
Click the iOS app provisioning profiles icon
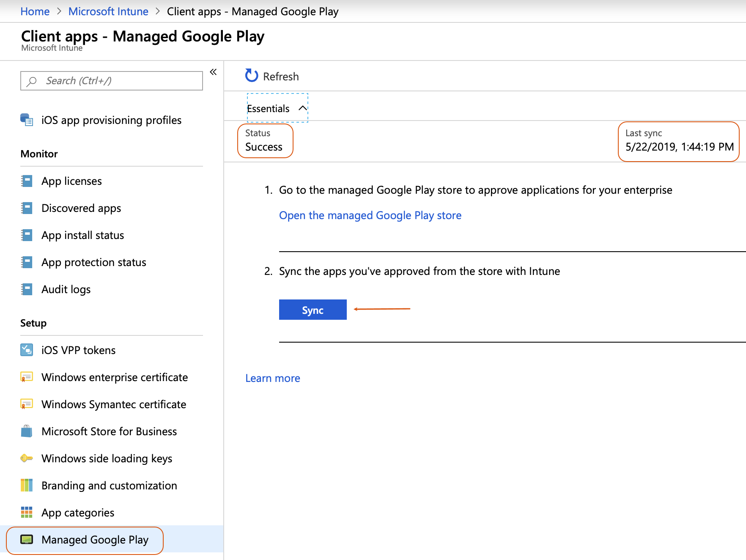(27, 120)
